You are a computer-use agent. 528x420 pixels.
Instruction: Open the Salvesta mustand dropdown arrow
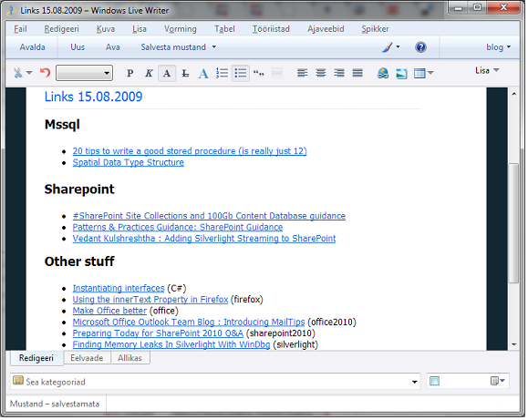click(x=214, y=46)
